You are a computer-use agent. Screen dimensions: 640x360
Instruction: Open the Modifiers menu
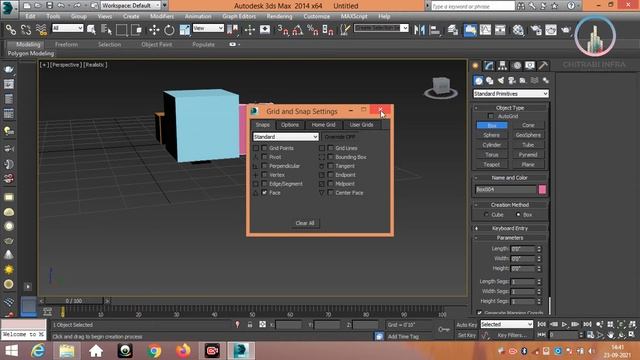(x=162, y=16)
